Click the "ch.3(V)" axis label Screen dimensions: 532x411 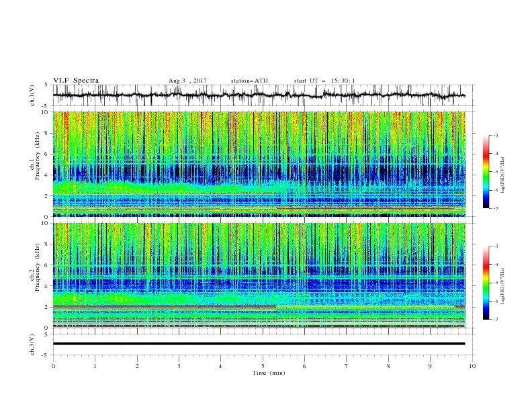(32, 345)
